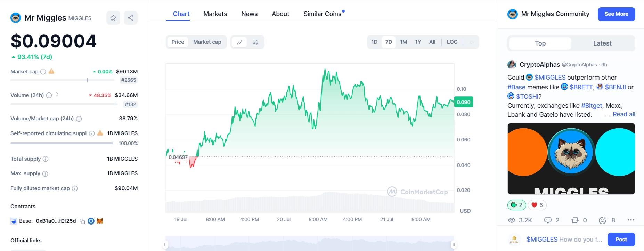This screenshot has height=251, width=644.
Task: Open the Chart tab
Action: point(181,14)
